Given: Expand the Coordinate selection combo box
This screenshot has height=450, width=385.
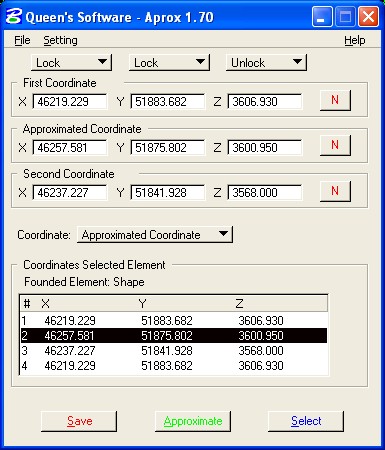Looking at the screenshot, I should coord(155,235).
